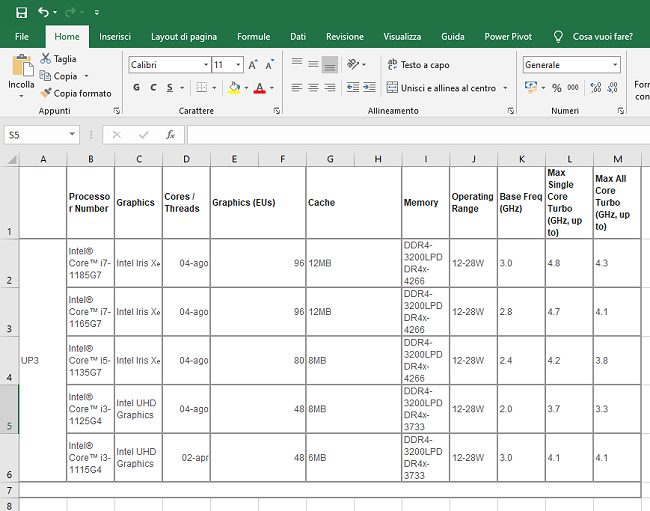Click the insert function fx icon

point(170,134)
